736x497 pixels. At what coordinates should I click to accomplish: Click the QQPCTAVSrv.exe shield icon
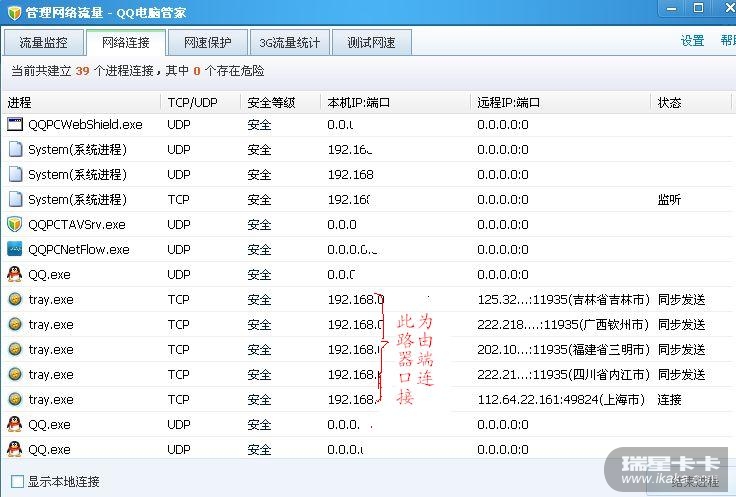click(x=15, y=224)
